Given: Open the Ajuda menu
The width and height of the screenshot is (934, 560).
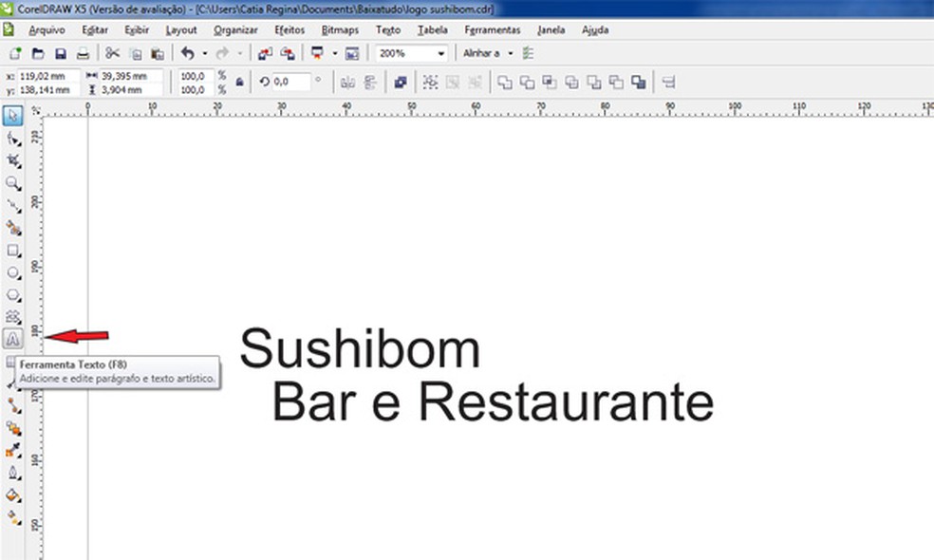Looking at the screenshot, I should pyautogui.click(x=595, y=29).
